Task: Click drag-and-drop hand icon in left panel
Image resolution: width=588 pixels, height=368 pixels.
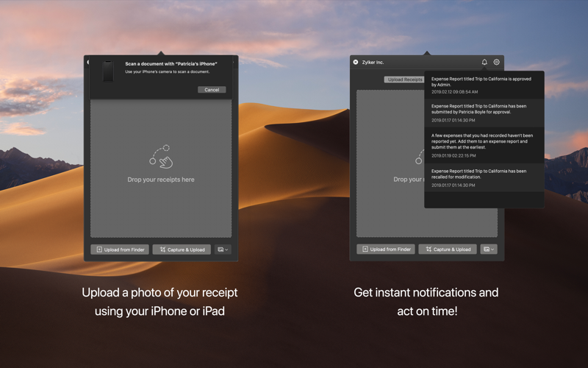Action: pyautogui.click(x=161, y=157)
